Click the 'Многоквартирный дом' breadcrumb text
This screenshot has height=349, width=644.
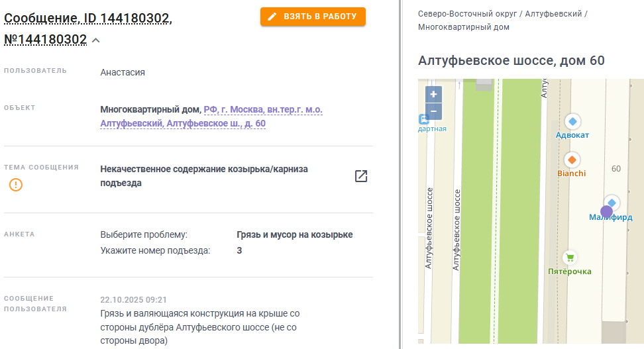[x=464, y=27]
